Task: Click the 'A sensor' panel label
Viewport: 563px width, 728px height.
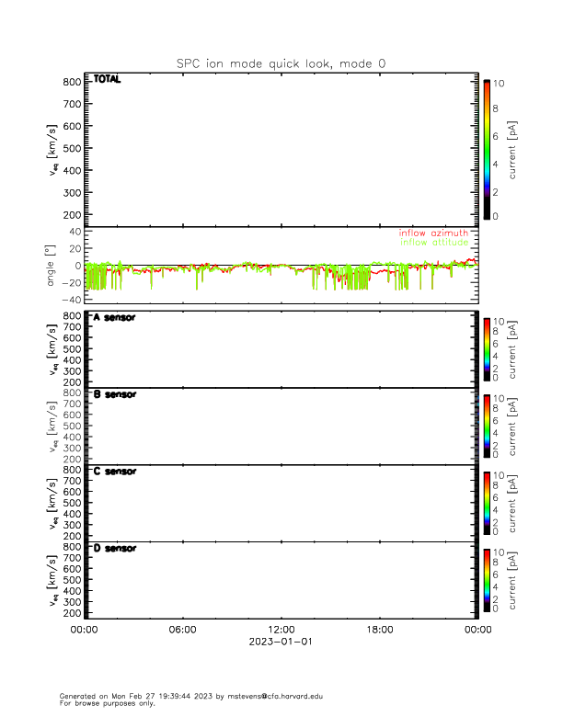Action: point(114,317)
